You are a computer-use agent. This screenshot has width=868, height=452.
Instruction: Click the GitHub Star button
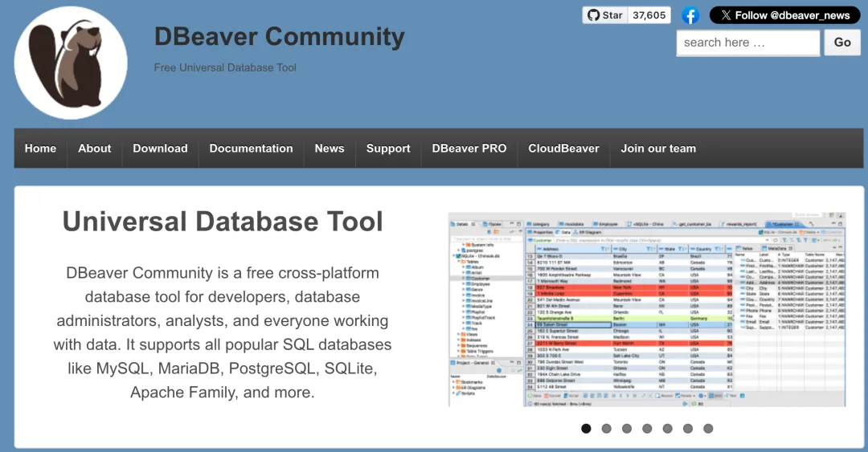coord(604,15)
